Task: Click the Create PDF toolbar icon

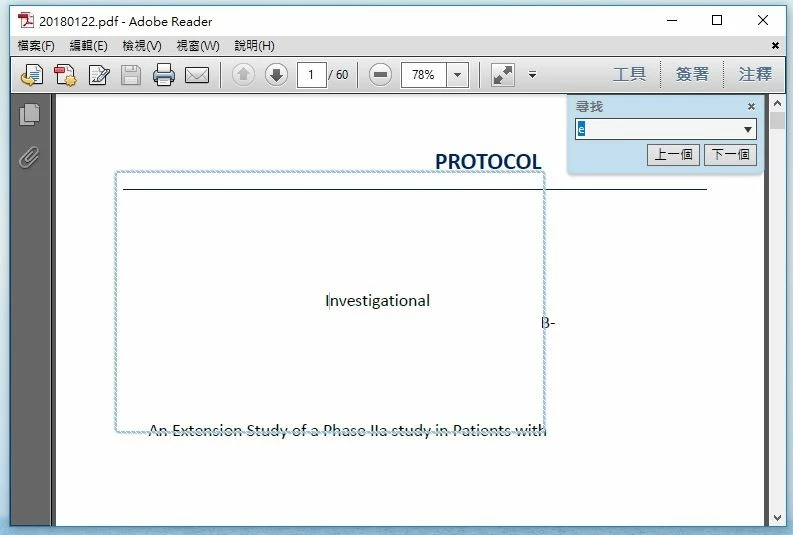Action: click(65, 75)
